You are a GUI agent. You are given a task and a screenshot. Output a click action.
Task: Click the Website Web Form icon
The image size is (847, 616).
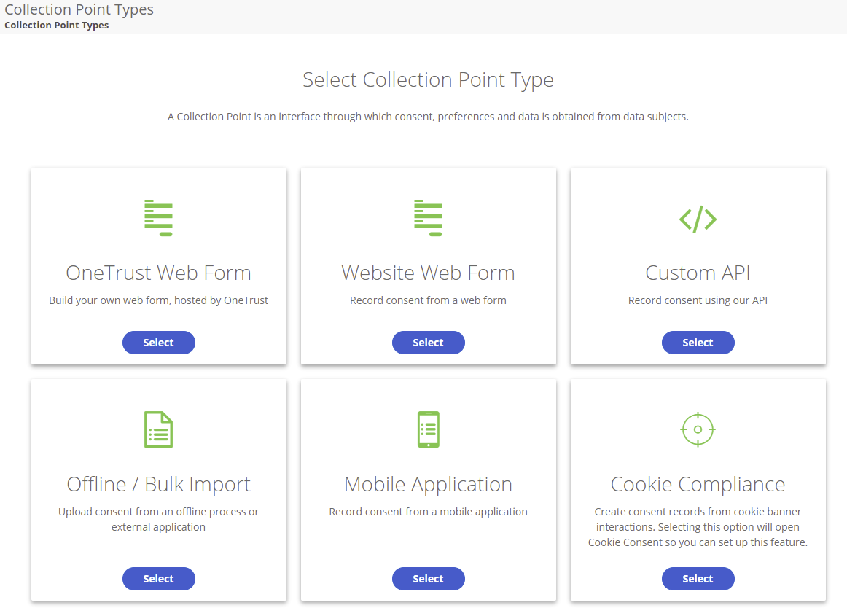click(x=428, y=218)
